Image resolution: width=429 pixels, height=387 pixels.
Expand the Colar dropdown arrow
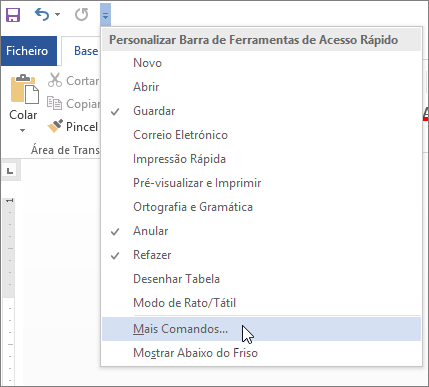click(x=23, y=130)
